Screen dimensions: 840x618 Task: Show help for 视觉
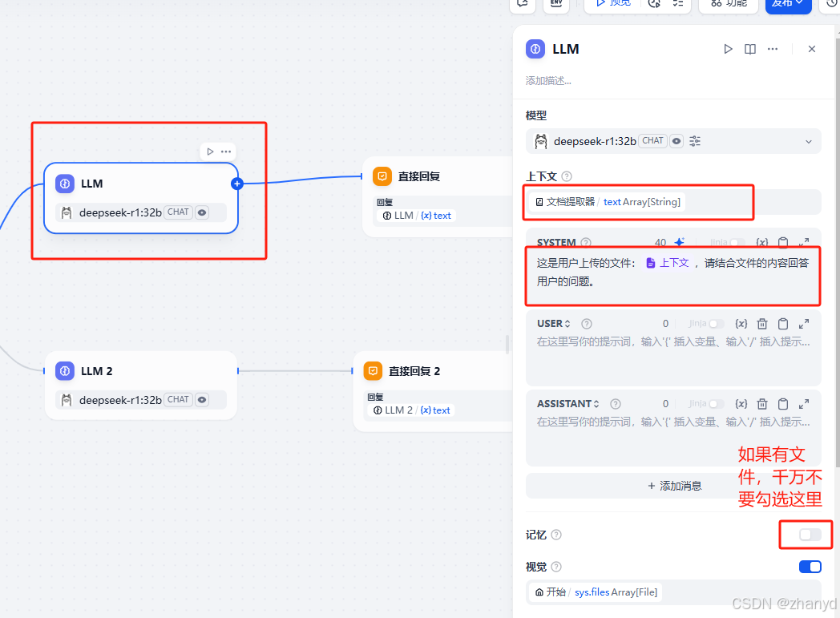(x=556, y=567)
